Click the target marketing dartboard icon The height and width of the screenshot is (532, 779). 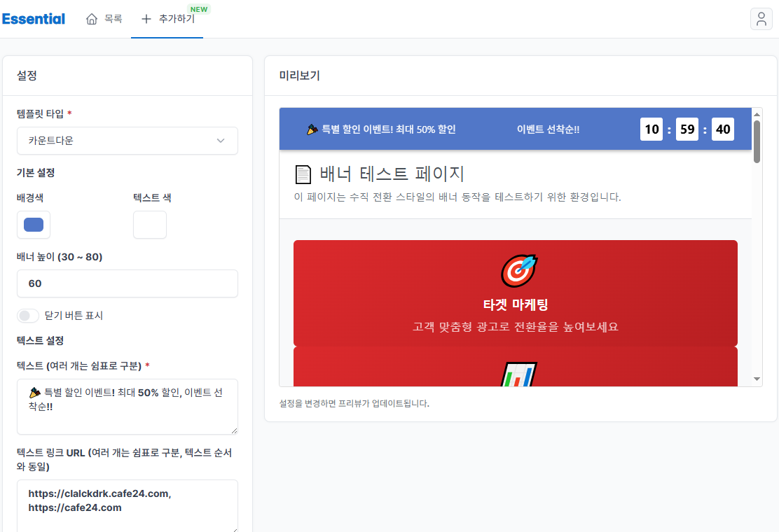pyautogui.click(x=518, y=270)
